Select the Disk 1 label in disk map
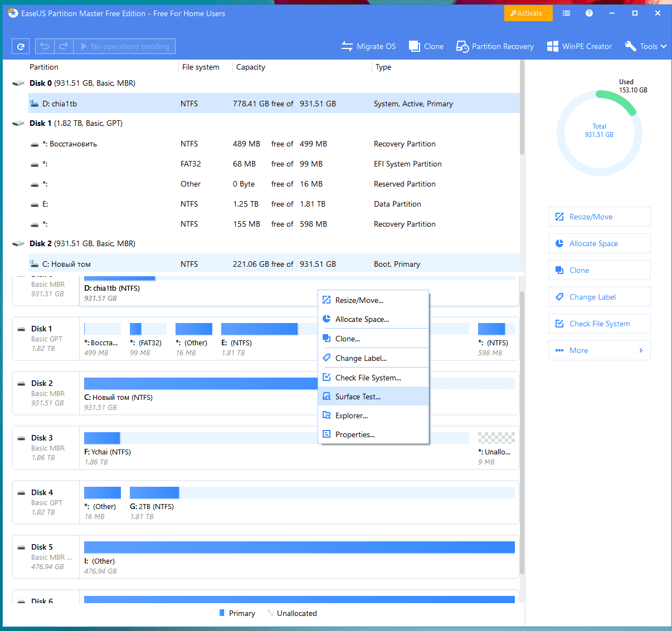672x631 pixels. click(42, 329)
